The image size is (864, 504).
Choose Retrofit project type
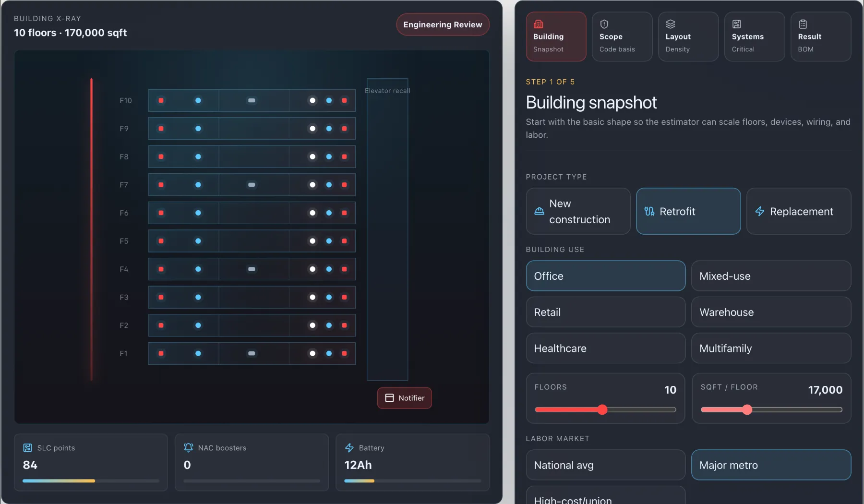coord(688,211)
